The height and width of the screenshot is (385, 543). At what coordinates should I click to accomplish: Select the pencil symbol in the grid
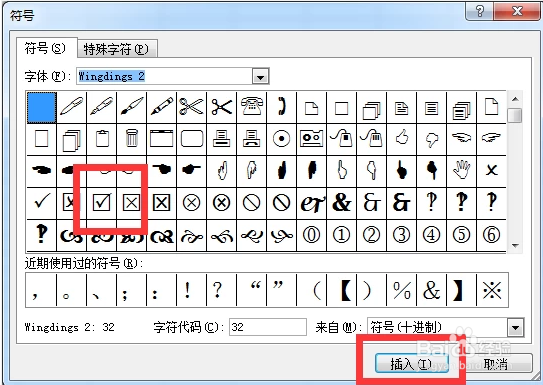point(162,107)
